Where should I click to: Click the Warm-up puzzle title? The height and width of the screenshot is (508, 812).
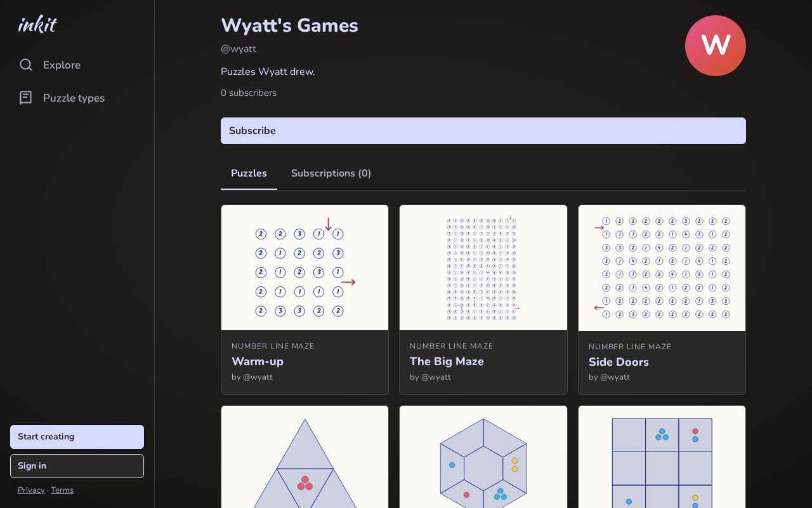pos(258,361)
